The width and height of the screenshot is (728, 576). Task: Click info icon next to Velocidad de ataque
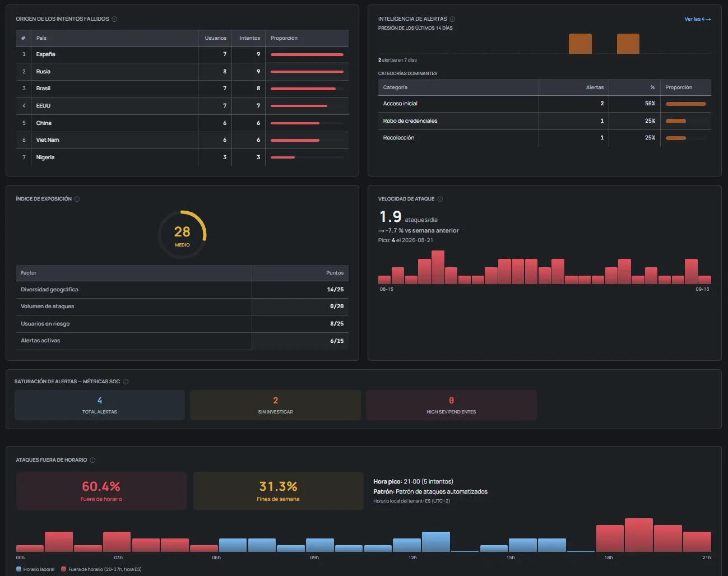pos(440,199)
